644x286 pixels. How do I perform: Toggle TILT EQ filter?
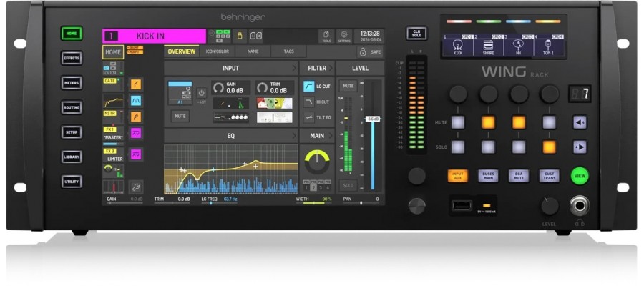317,117
